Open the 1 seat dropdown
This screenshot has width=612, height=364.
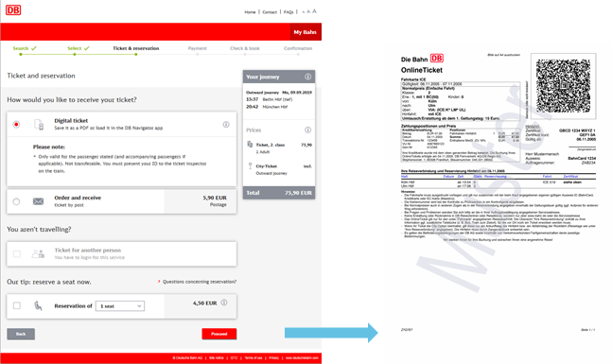120,306
